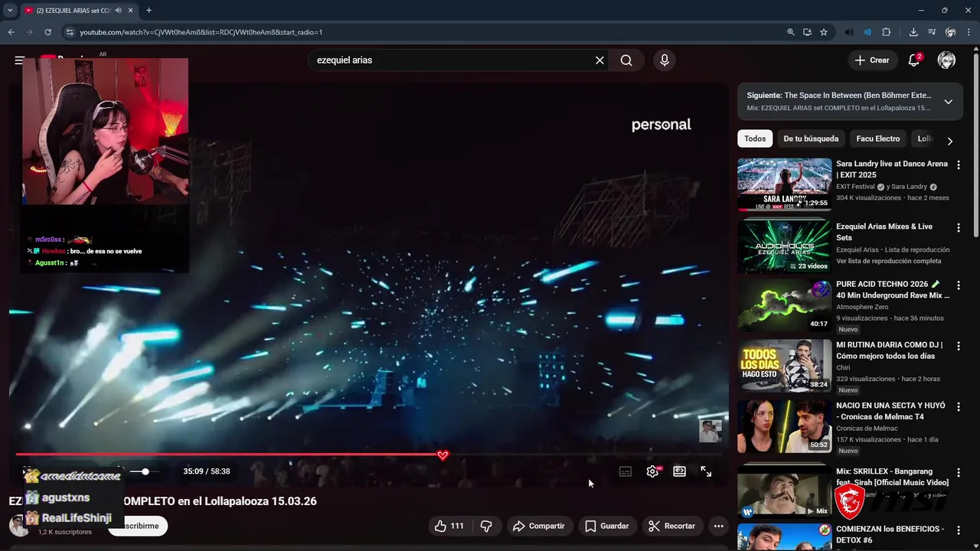Viewport: 980px width, 551px height.
Task: Open the tab search dropdown
Action: pos(10,10)
